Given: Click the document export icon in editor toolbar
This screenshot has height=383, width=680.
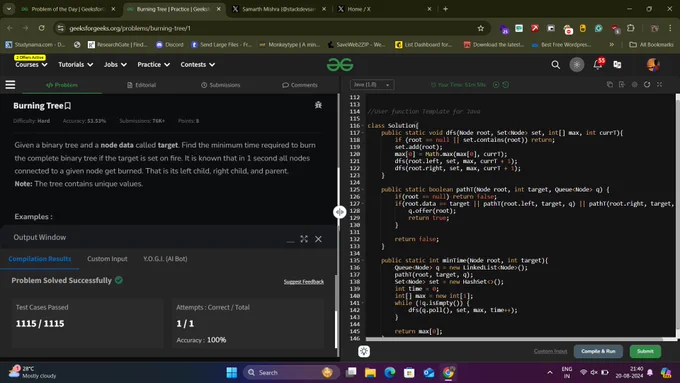Looking at the screenshot, I should click(622, 85).
